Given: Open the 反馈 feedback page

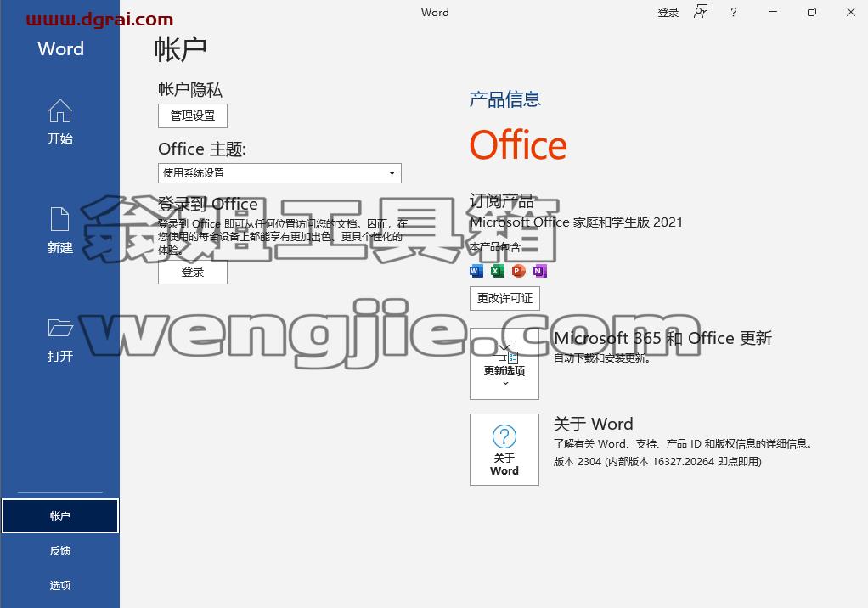Looking at the screenshot, I should 59,550.
